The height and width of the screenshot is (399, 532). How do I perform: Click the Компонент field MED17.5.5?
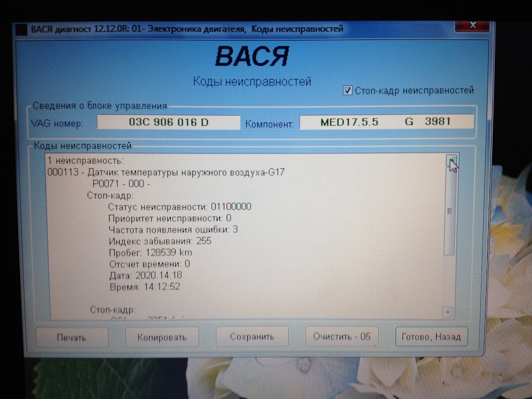[386, 122]
